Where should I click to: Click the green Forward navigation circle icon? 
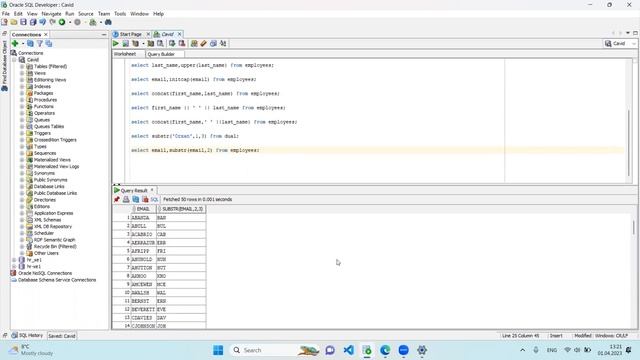[x=62, y=22]
